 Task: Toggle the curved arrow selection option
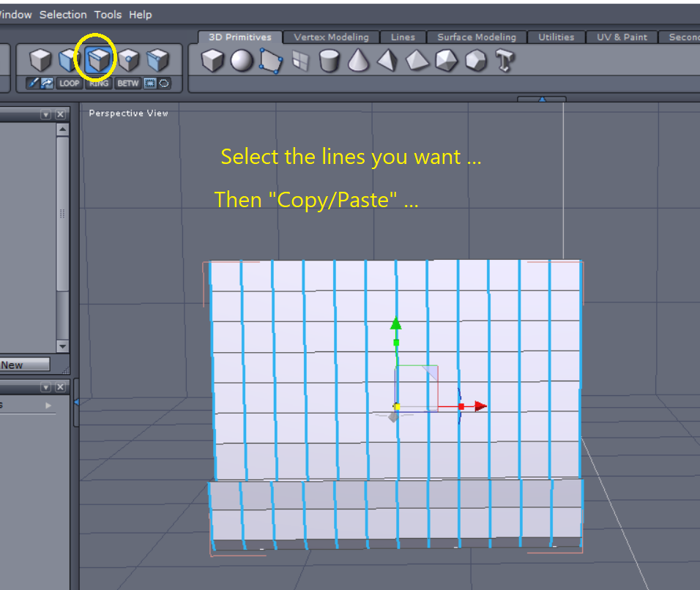point(47,83)
